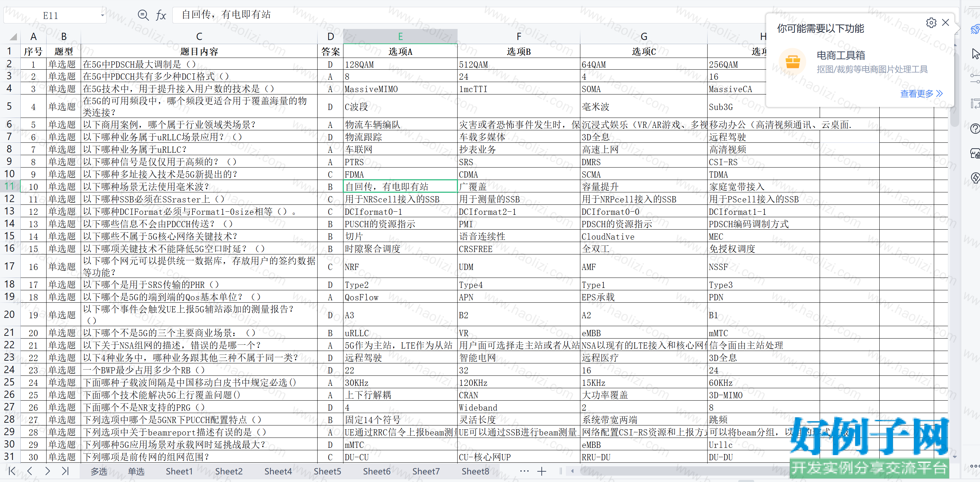Switch to the Sheet1 tab

(x=179, y=471)
